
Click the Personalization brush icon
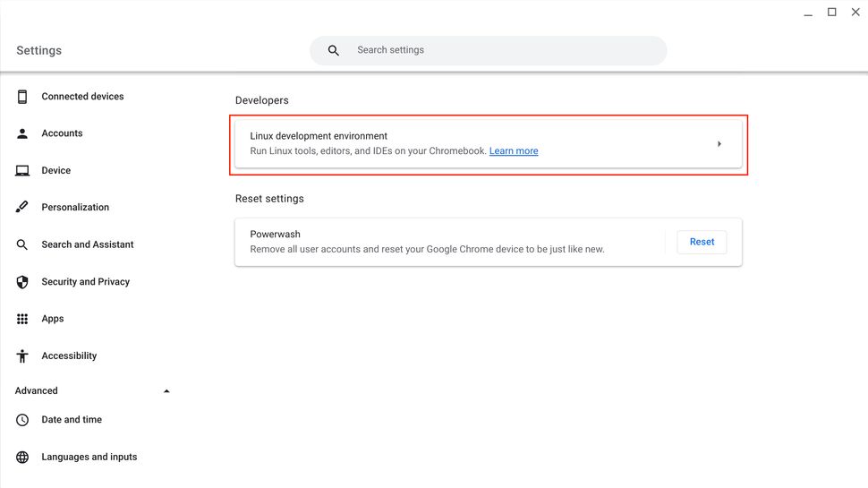click(22, 207)
